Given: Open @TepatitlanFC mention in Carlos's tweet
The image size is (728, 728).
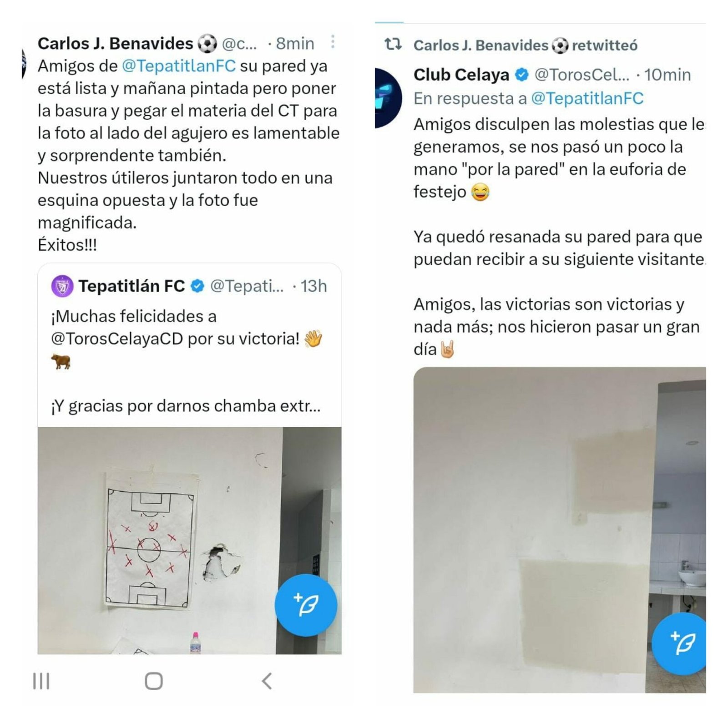Looking at the screenshot, I should [x=179, y=66].
